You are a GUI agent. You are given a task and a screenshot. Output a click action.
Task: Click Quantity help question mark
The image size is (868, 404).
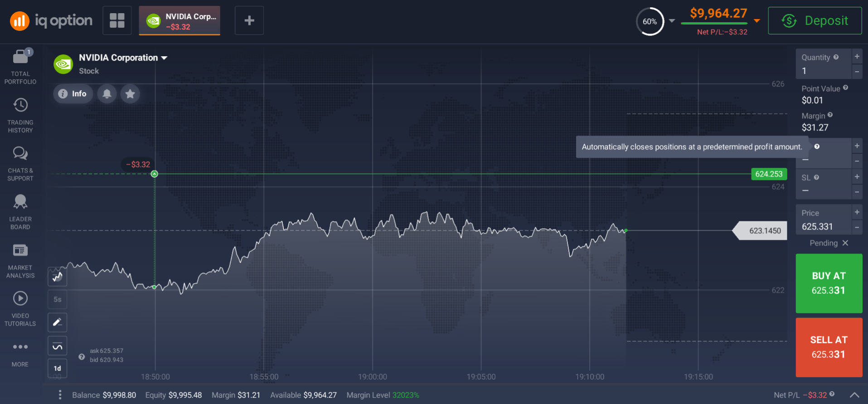pos(836,57)
